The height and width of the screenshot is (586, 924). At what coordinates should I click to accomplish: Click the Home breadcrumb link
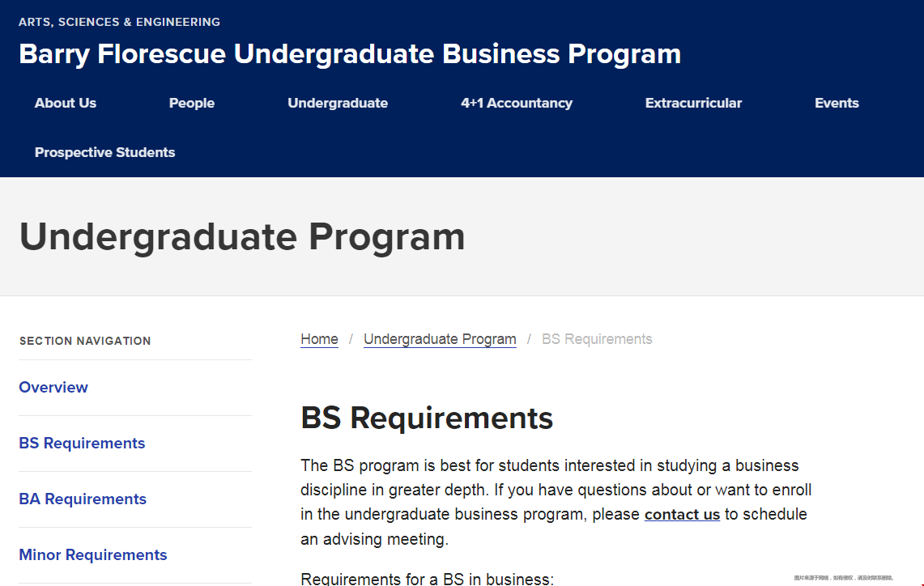tap(319, 339)
